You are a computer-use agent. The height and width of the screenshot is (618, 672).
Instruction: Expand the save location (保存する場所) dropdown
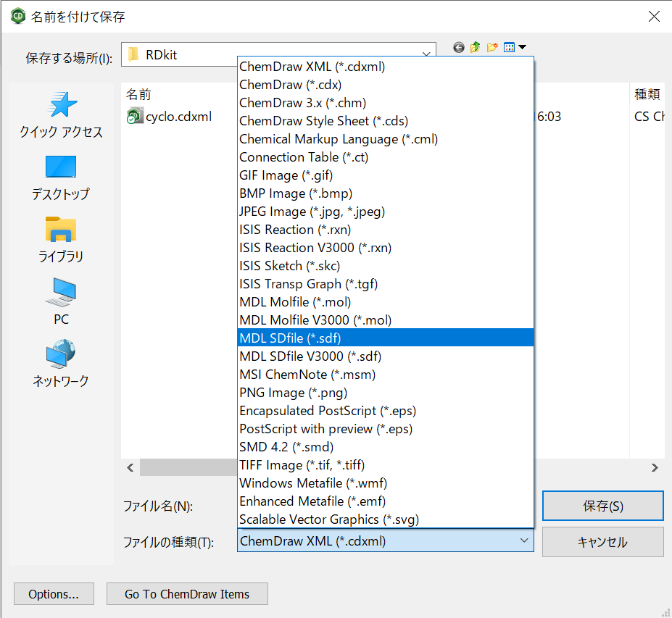pyautogui.click(x=426, y=54)
